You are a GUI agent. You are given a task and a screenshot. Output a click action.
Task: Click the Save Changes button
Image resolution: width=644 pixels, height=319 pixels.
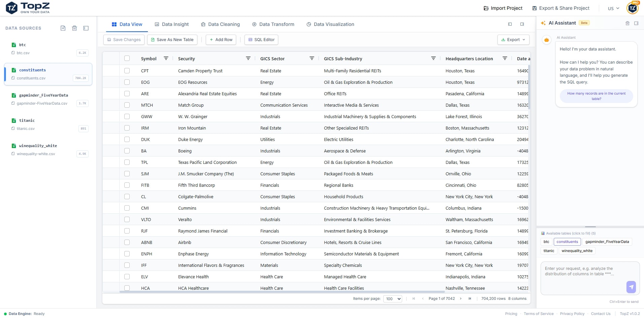pyautogui.click(x=124, y=40)
